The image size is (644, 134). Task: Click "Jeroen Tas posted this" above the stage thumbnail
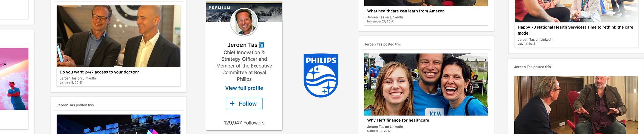pos(75,105)
